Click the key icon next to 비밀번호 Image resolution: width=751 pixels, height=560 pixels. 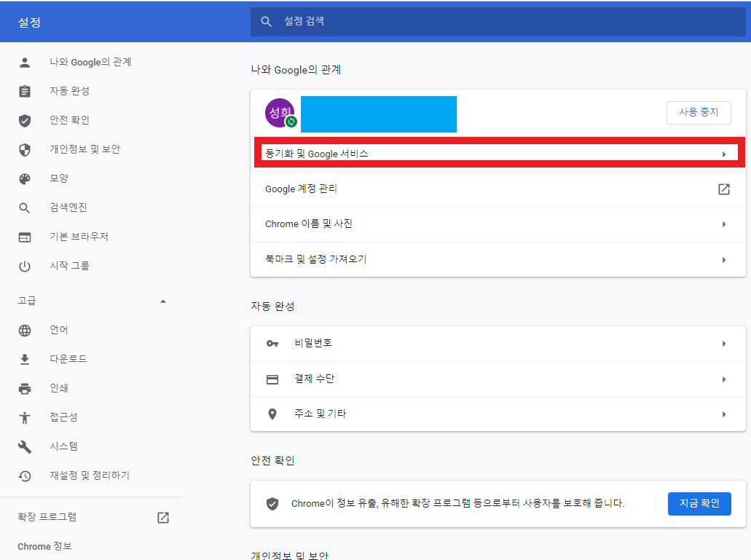click(272, 344)
